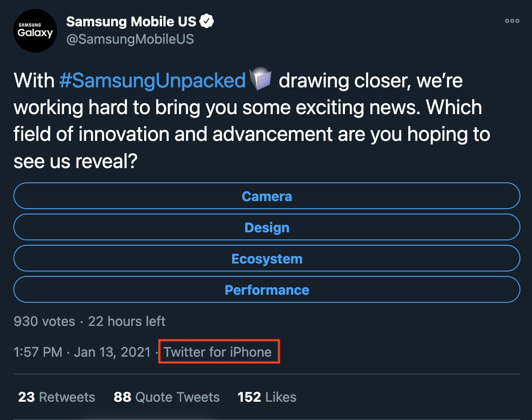
Task: Vote for Camera in the poll
Action: 267,196
